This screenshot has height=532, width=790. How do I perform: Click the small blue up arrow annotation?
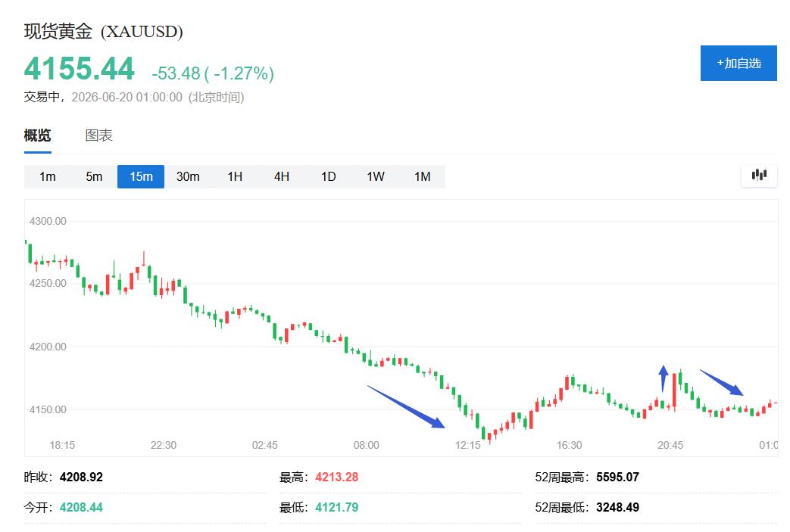pos(664,378)
